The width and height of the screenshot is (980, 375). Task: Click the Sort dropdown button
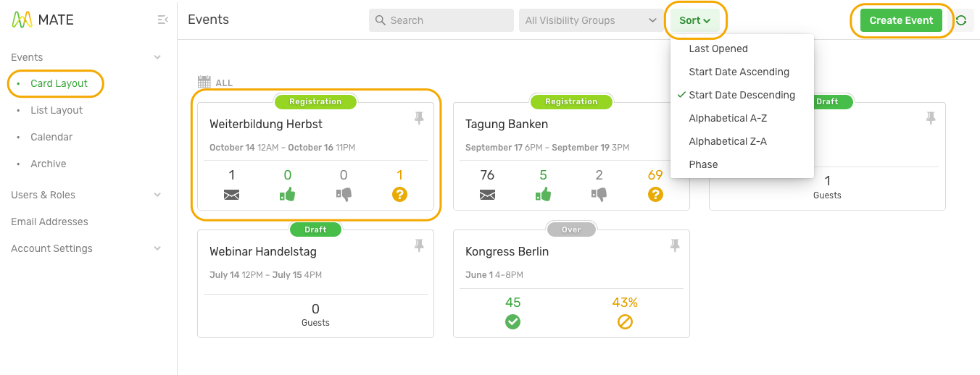tap(694, 20)
